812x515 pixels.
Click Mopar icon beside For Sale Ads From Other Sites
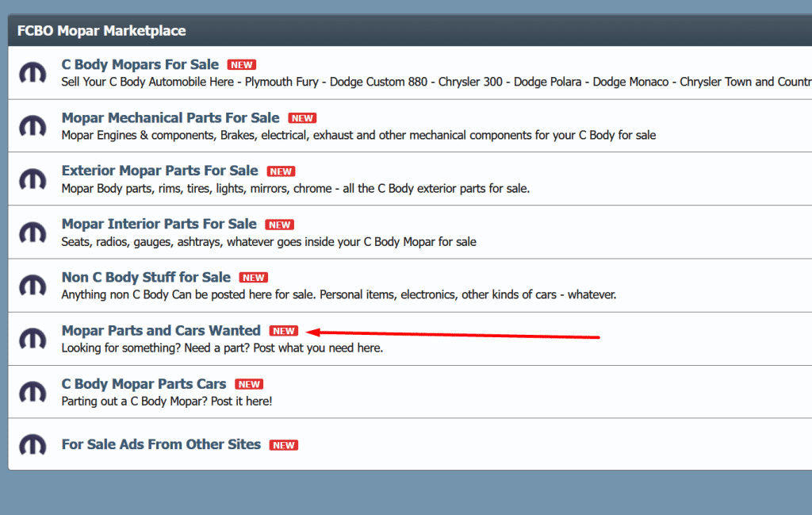(33, 444)
